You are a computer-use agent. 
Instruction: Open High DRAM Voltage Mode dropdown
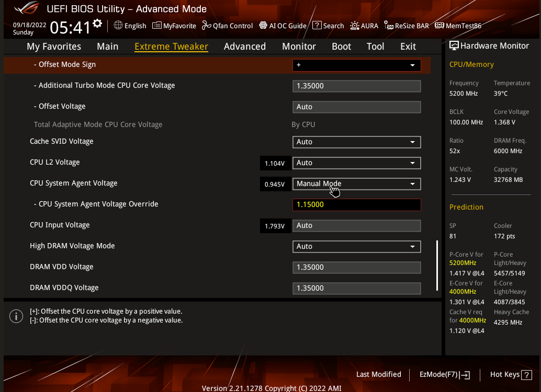click(356, 247)
